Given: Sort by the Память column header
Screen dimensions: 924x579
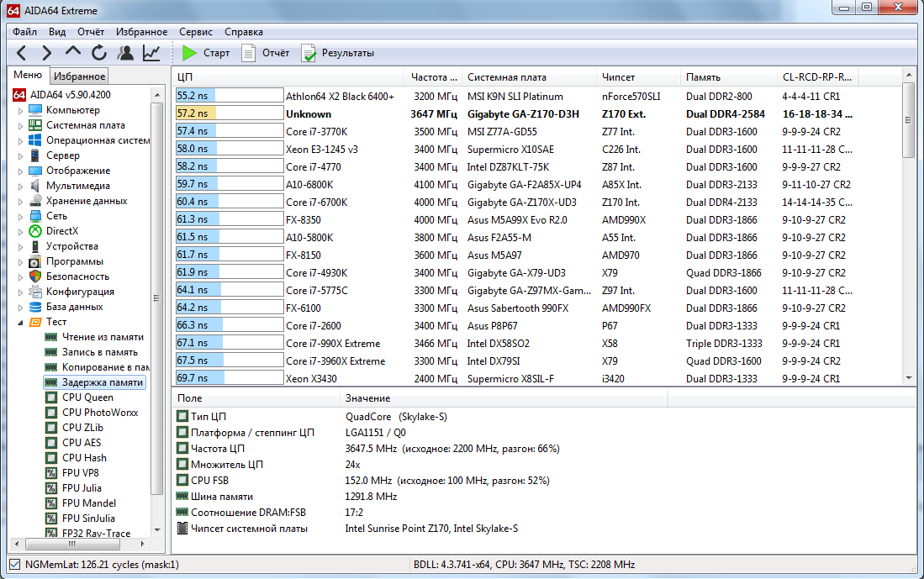Looking at the screenshot, I should pyautogui.click(x=728, y=77).
